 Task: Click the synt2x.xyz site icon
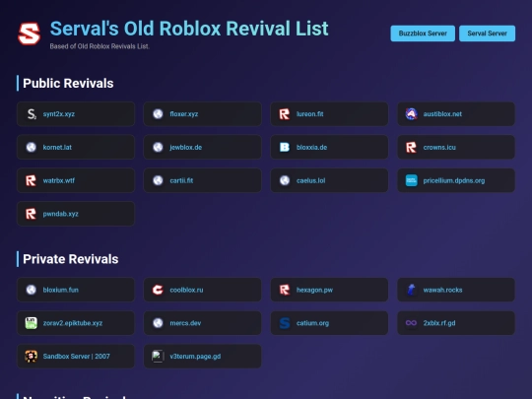click(x=32, y=114)
